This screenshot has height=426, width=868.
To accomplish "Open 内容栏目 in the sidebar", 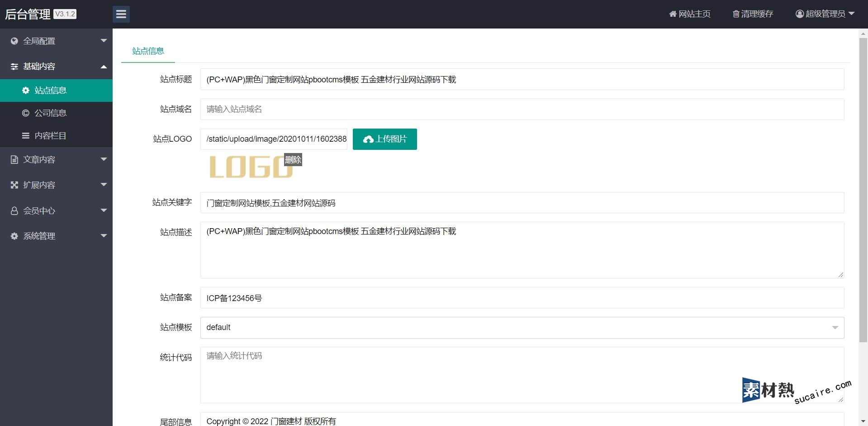I will point(56,136).
